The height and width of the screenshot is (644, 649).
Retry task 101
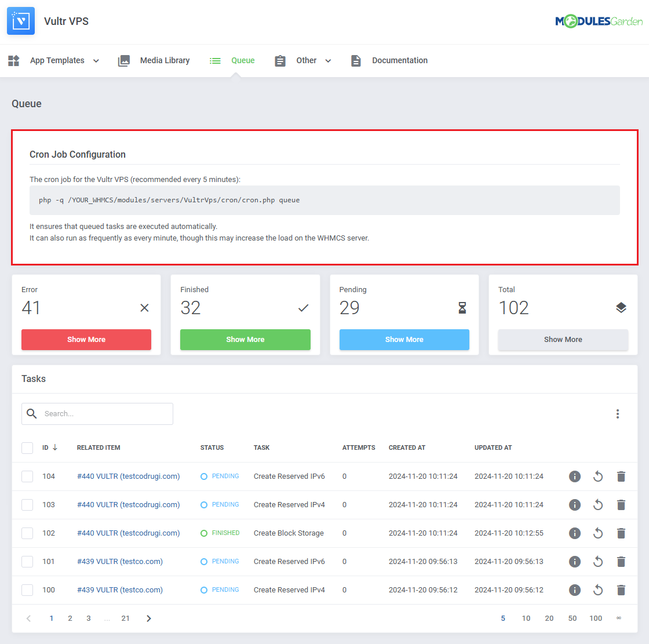[x=597, y=562]
